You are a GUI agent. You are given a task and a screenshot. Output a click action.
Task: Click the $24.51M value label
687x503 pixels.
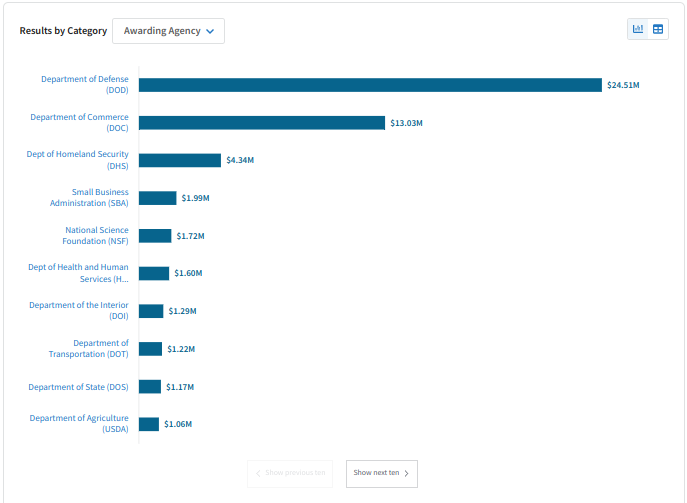pyautogui.click(x=623, y=85)
